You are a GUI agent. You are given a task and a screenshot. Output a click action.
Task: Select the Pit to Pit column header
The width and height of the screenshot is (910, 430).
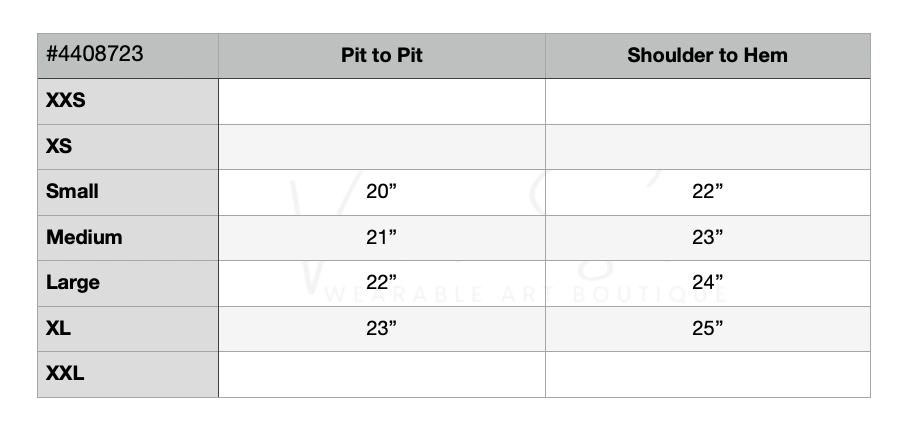coord(381,56)
